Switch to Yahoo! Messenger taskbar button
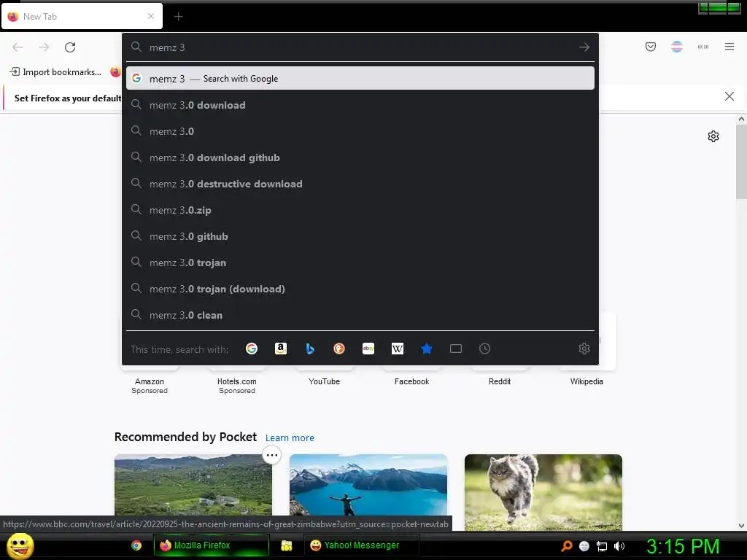Viewport: 747px width, 560px height. (362, 545)
